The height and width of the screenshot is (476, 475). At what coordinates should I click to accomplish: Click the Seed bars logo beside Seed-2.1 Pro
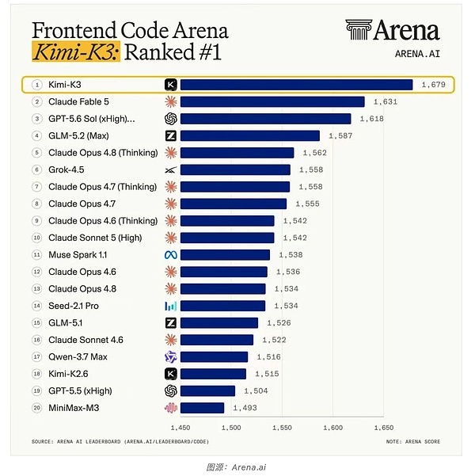point(170,306)
